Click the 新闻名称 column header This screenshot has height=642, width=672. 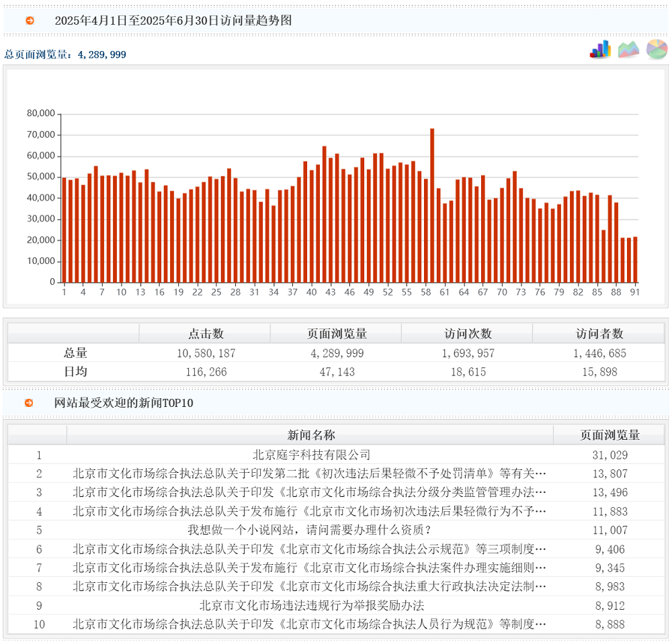310,435
